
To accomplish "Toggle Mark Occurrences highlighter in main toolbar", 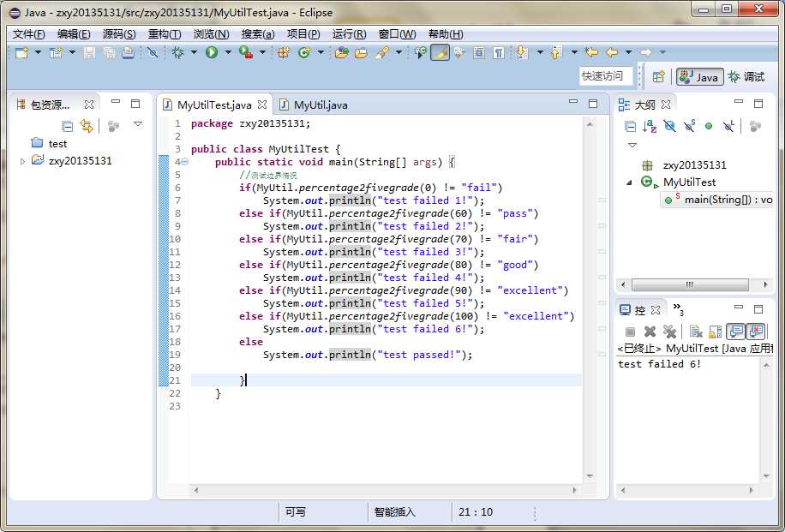I will click(439, 53).
